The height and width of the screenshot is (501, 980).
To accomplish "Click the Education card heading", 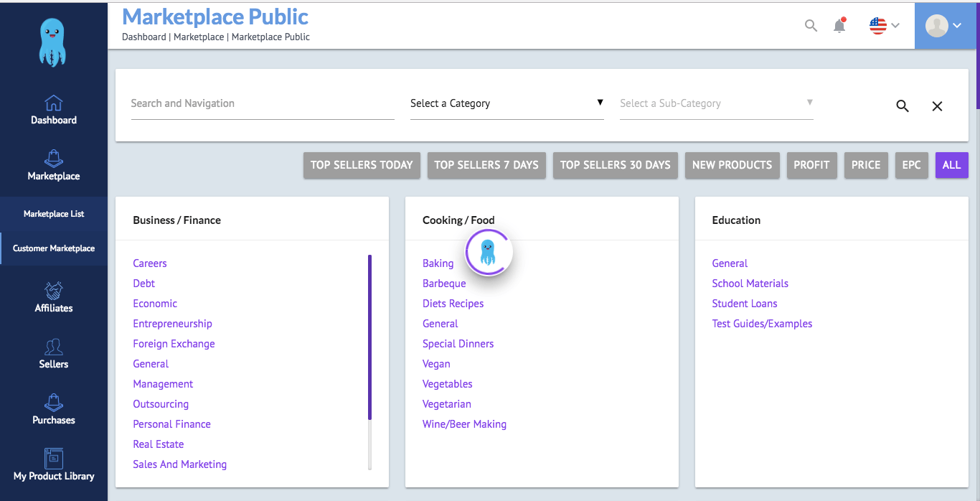I will [x=737, y=220].
